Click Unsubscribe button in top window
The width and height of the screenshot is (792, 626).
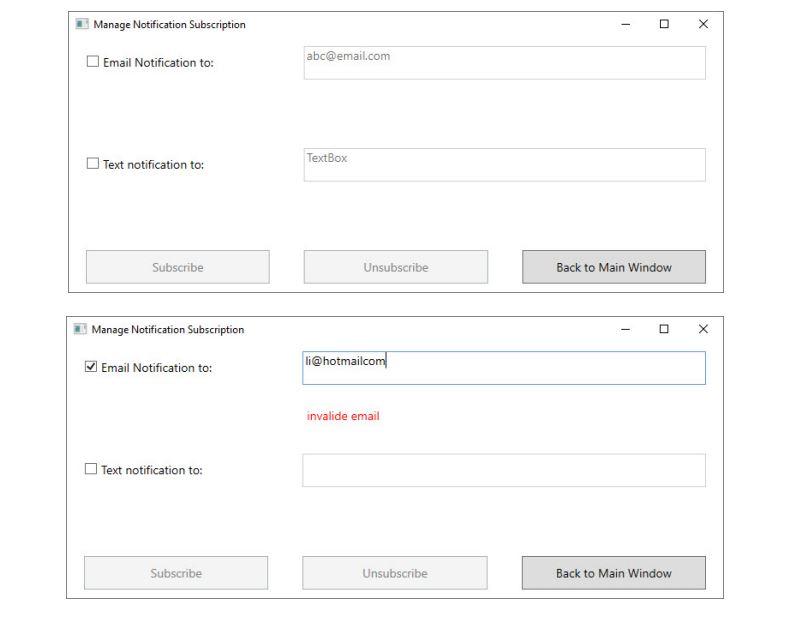[395, 267]
